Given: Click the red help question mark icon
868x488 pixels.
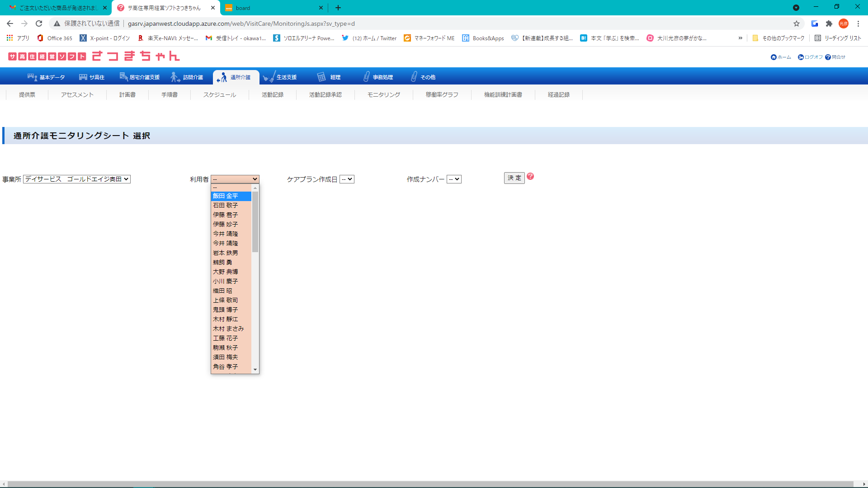Looking at the screenshot, I should pos(530,177).
